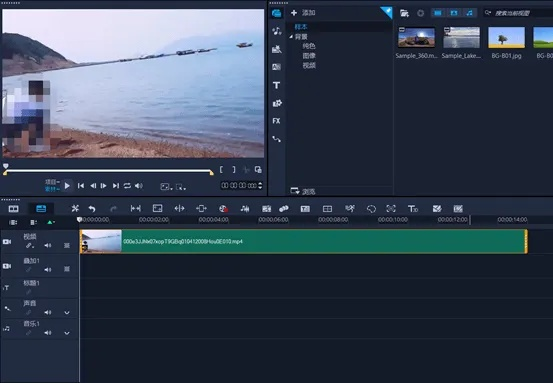Open the Title (T) library
The width and height of the screenshot is (553, 383).
[x=276, y=85]
